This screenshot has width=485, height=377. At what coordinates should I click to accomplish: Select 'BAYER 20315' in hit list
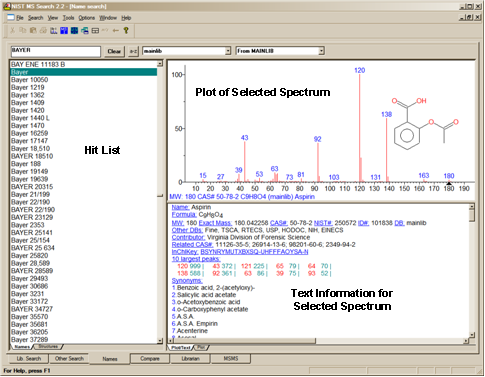(x=83, y=187)
